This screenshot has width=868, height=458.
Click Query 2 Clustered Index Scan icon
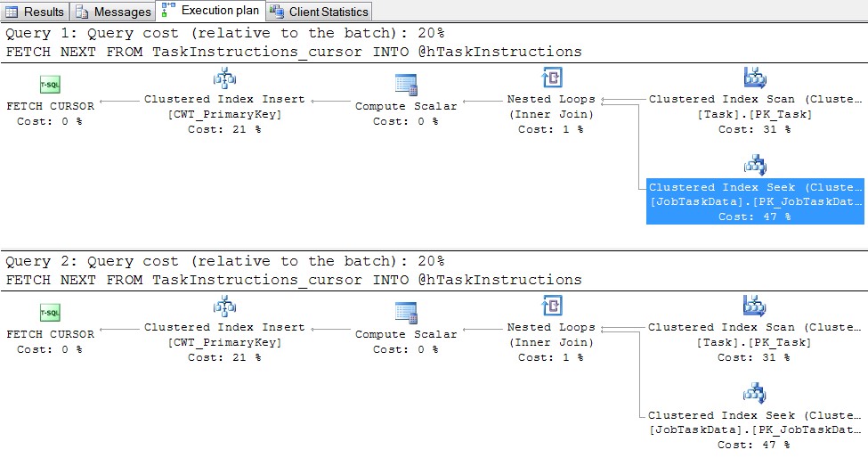pyautogui.click(x=755, y=306)
